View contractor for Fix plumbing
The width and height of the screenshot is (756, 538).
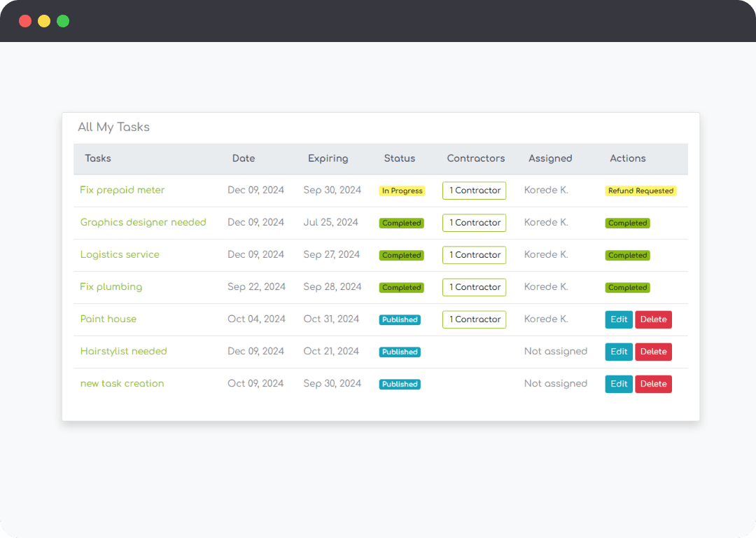[x=475, y=287]
